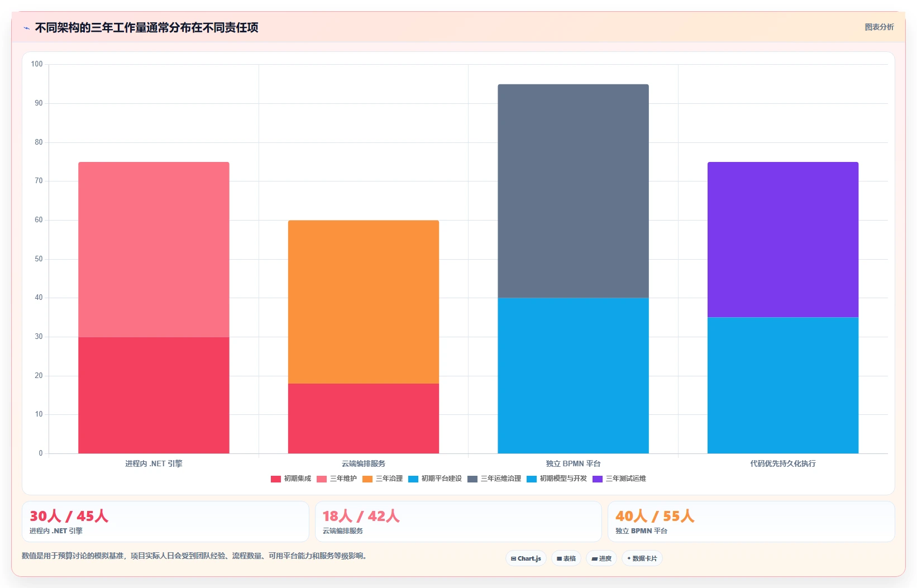917x588 pixels.
Task: Select the blue segment of 独立 BPMN 平台 bar
Action: pyautogui.click(x=573, y=375)
